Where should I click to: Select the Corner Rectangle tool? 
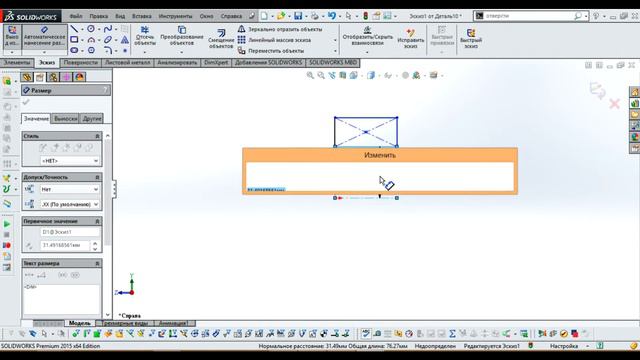74,40
